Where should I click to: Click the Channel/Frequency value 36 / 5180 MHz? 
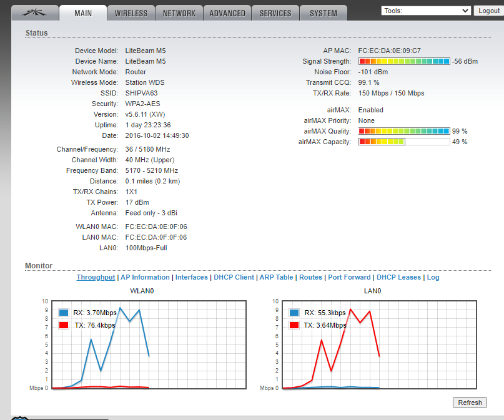pos(148,149)
